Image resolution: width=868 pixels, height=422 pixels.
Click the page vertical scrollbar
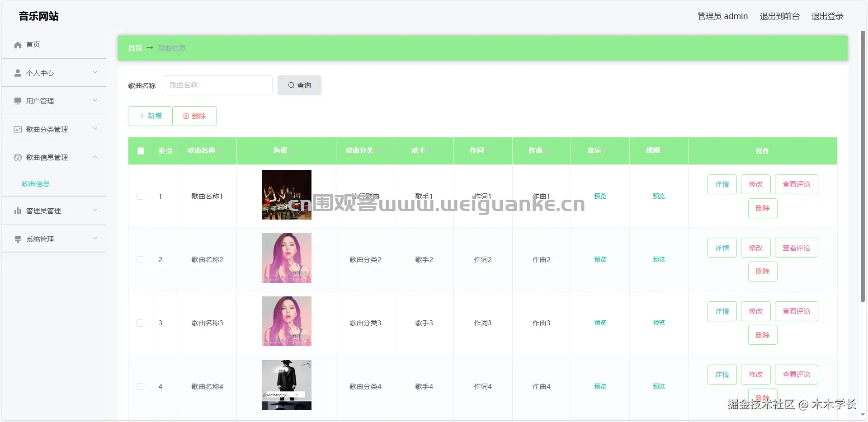tap(863, 167)
